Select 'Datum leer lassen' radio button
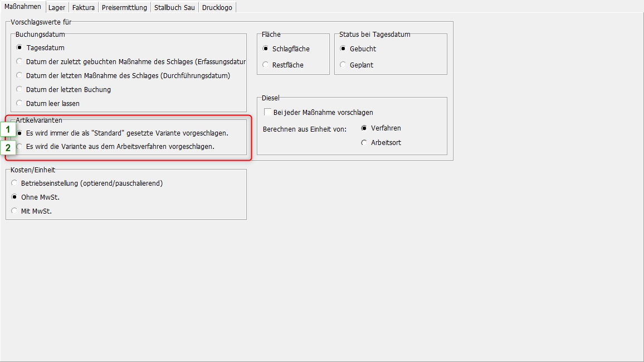644x362 pixels. (20, 103)
